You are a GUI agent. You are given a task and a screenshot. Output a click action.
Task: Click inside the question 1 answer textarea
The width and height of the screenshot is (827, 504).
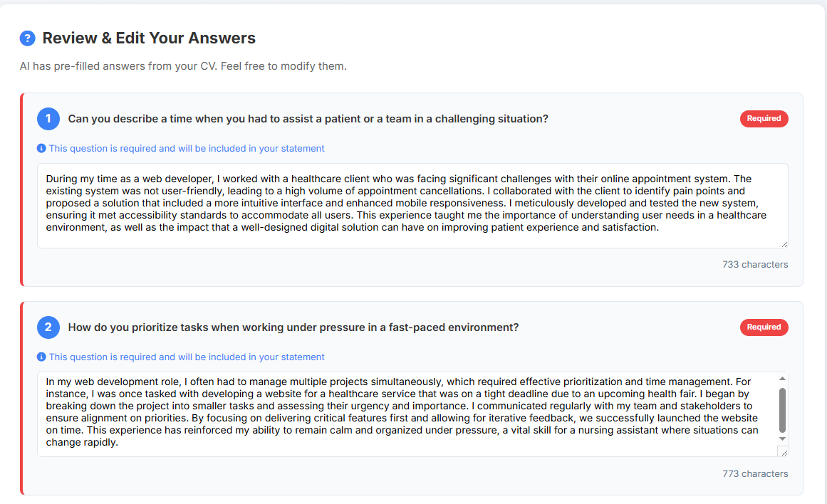[x=412, y=205]
